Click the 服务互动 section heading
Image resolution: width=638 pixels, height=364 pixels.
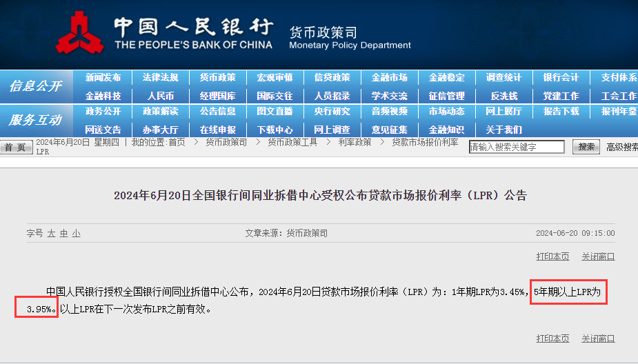tap(36, 119)
